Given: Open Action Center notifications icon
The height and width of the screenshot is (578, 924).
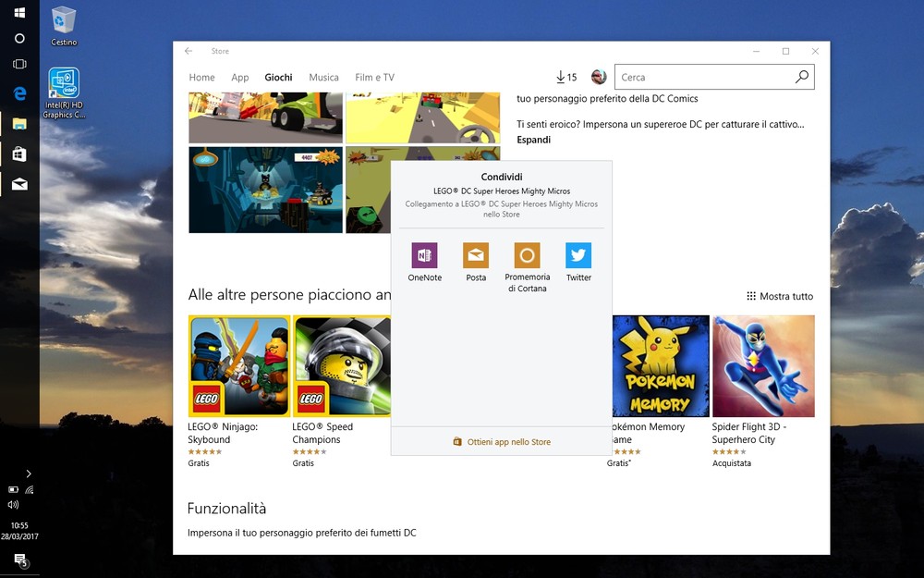Looking at the screenshot, I should point(20,560).
